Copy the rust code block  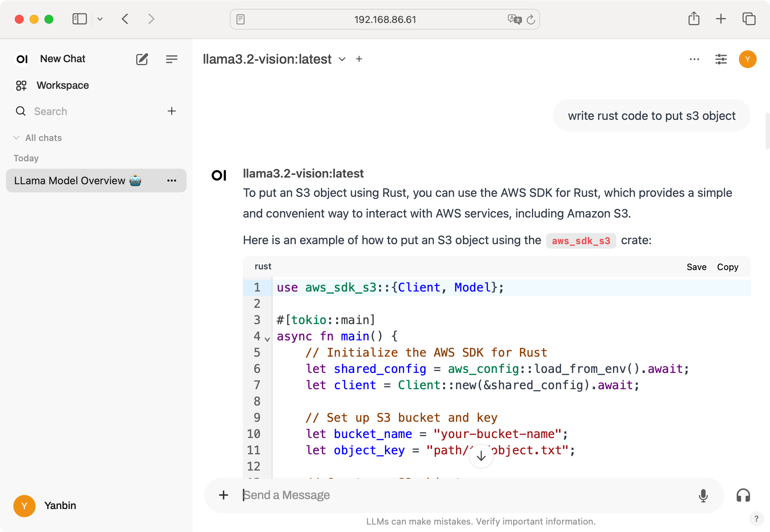pyautogui.click(x=727, y=267)
